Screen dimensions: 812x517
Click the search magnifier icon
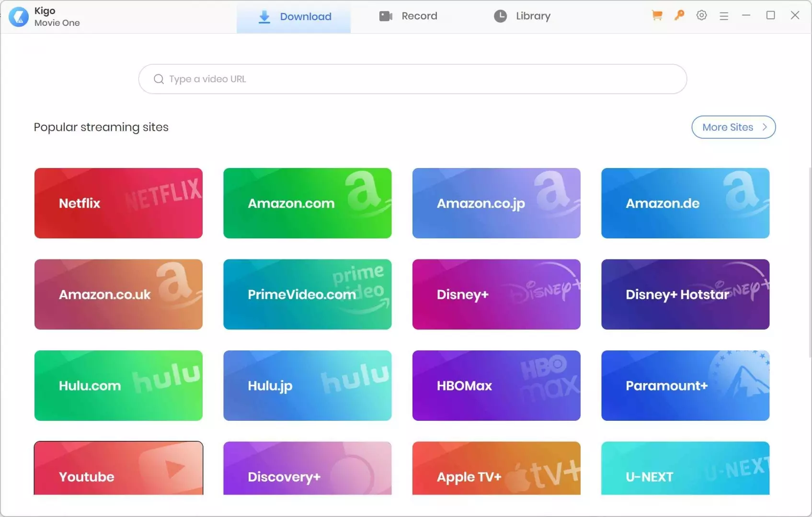[x=159, y=79]
